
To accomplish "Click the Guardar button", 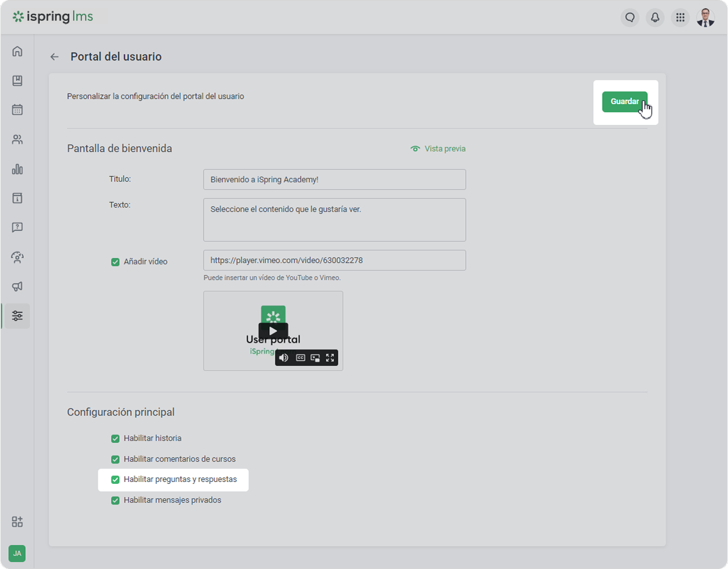I will tap(624, 102).
